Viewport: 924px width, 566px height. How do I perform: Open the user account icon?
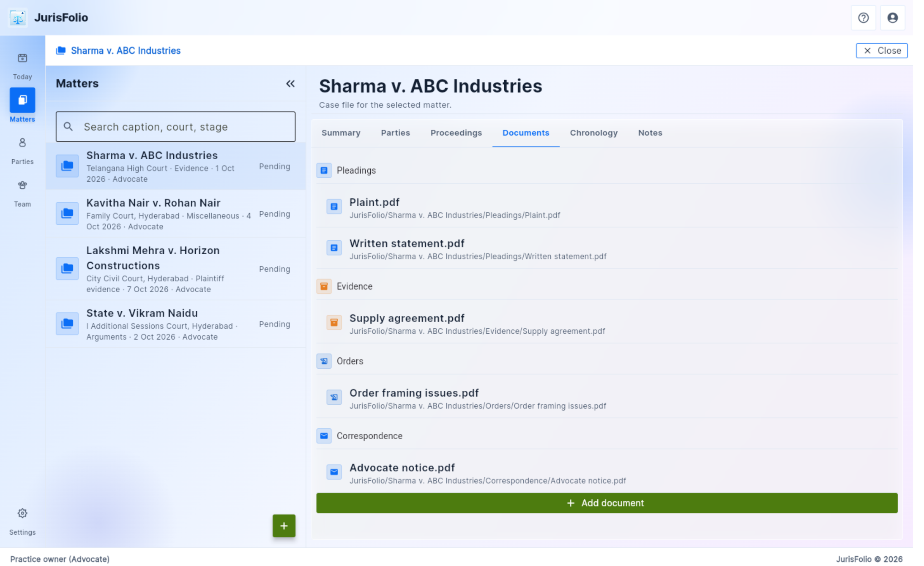[892, 18]
